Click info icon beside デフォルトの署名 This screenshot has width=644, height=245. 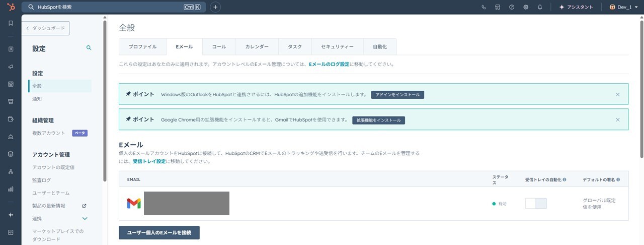click(618, 179)
